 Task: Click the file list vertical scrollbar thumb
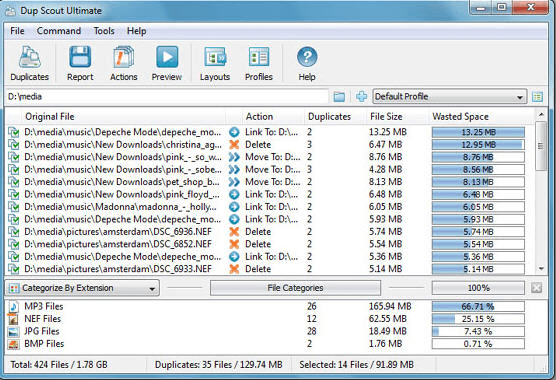coord(541,146)
